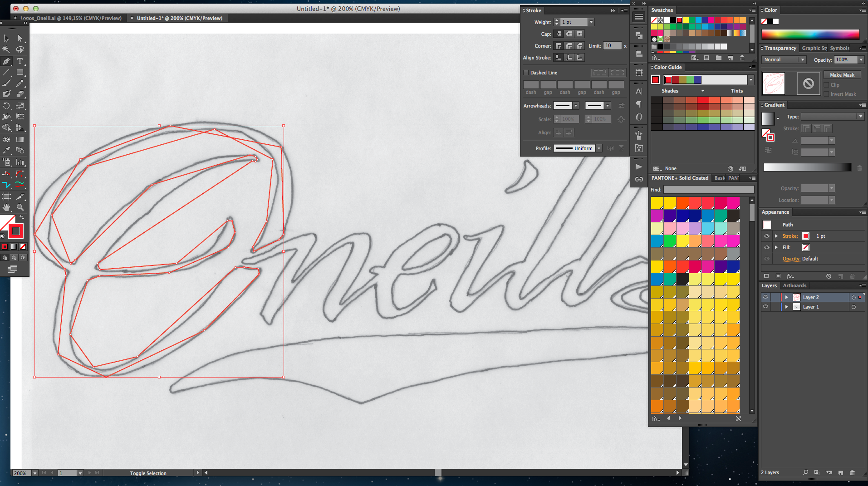
Task: Select the Rectangle tool
Action: point(20,73)
